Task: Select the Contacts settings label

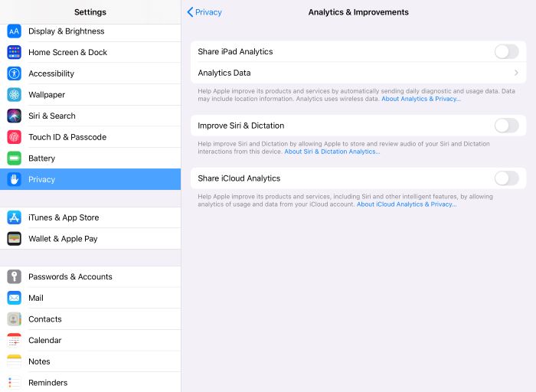Action: pyautogui.click(x=44, y=318)
